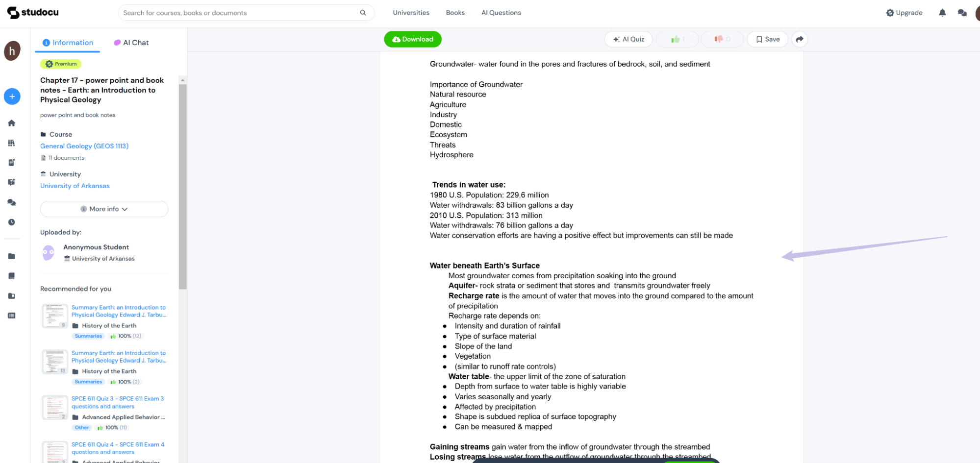Switch to the AI Chat tab
980x463 pixels.
point(131,43)
